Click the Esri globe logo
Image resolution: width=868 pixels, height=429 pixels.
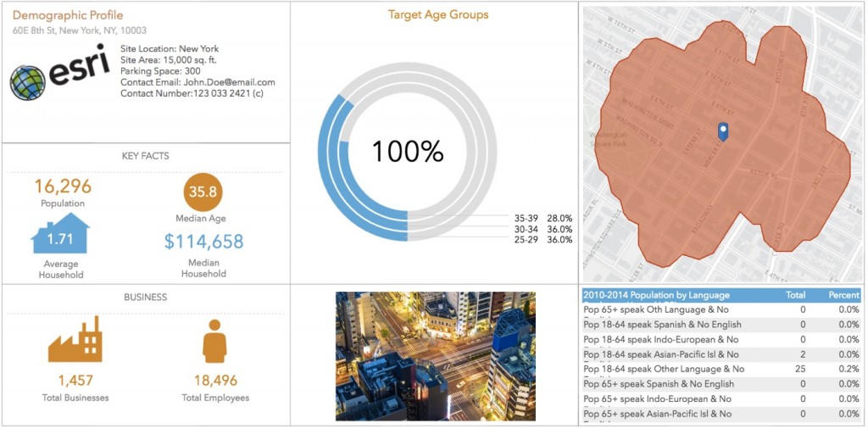tap(27, 82)
